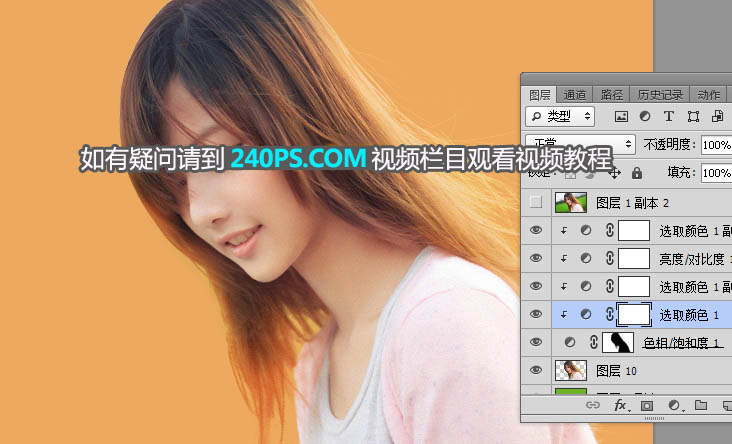The width and height of the screenshot is (732, 444).
Task: Filter layers by type (T) icon
Action: 669,116
